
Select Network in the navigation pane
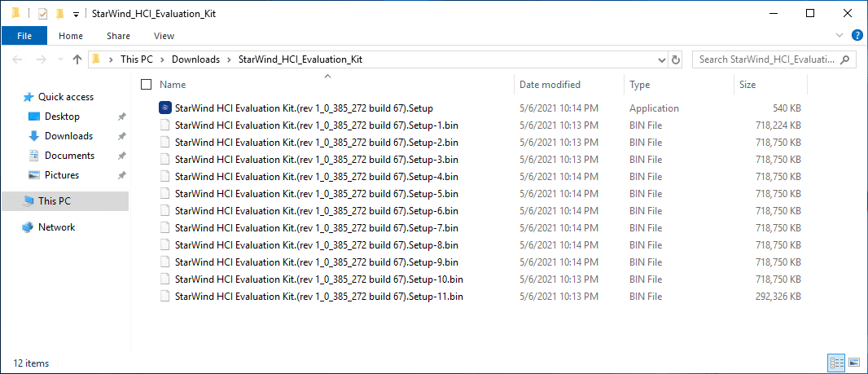click(56, 227)
